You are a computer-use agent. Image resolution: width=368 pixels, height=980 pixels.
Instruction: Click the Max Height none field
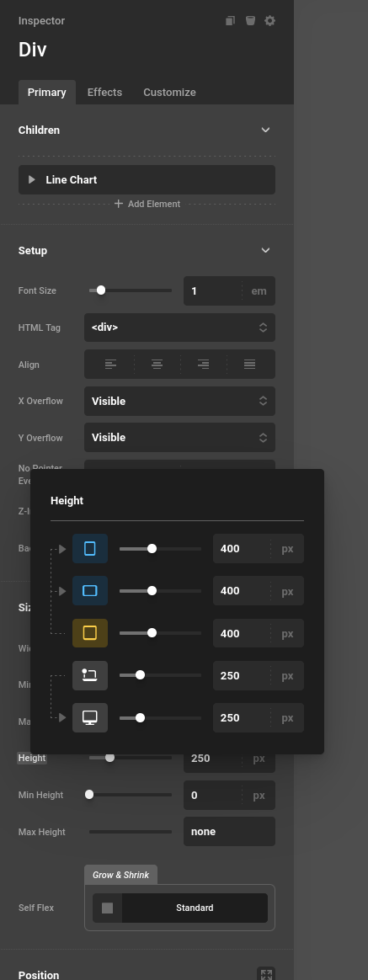[229, 832]
